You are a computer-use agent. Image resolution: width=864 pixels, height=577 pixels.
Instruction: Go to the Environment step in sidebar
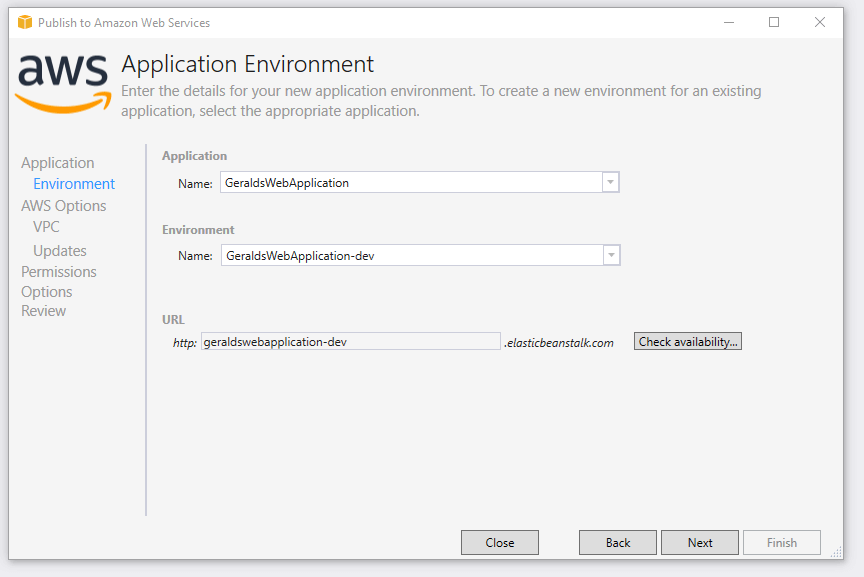tap(74, 184)
